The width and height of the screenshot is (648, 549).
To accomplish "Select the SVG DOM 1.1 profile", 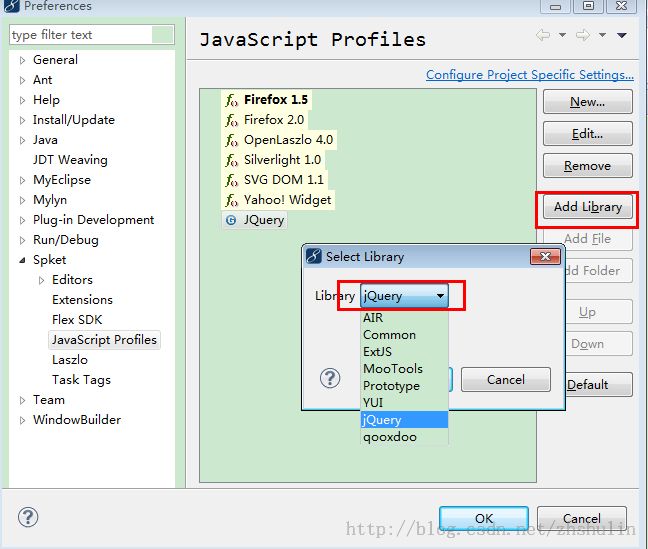I will pos(275,180).
